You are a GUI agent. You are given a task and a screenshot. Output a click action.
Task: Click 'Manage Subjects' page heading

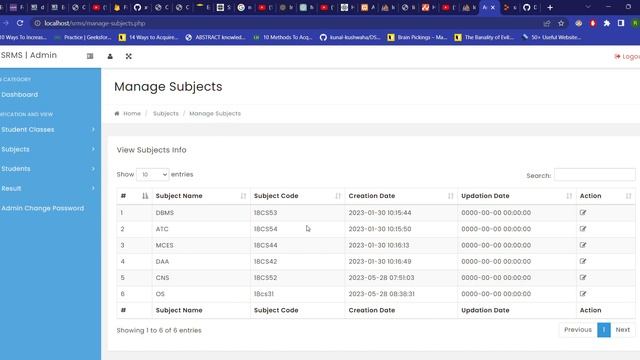tap(168, 87)
